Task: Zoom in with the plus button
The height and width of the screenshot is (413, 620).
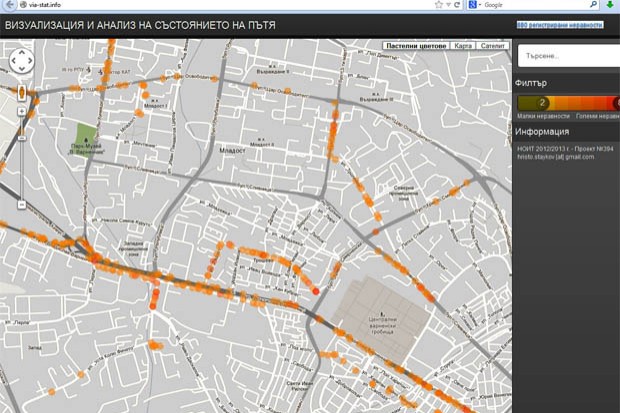Action: tap(21, 112)
